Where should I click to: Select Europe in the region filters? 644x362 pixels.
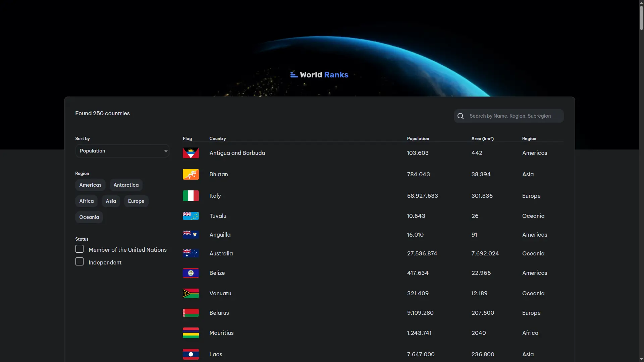pyautogui.click(x=136, y=201)
